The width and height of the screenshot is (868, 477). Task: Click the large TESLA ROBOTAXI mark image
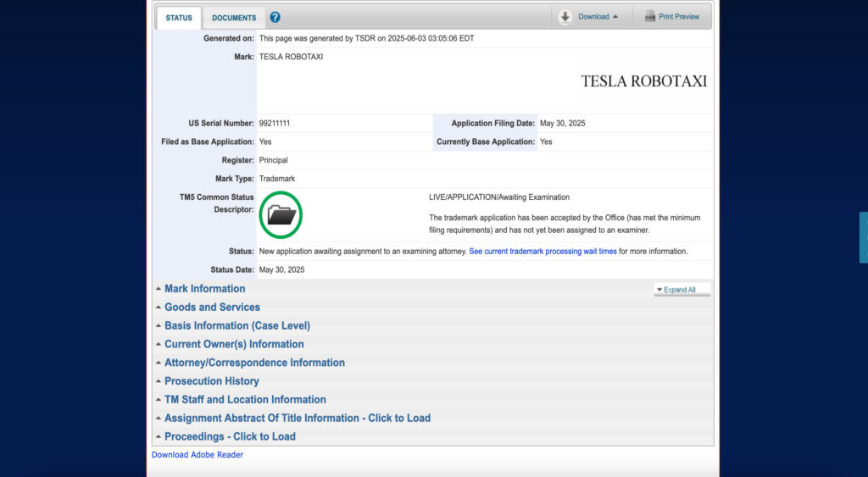pyautogui.click(x=644, y=81)
